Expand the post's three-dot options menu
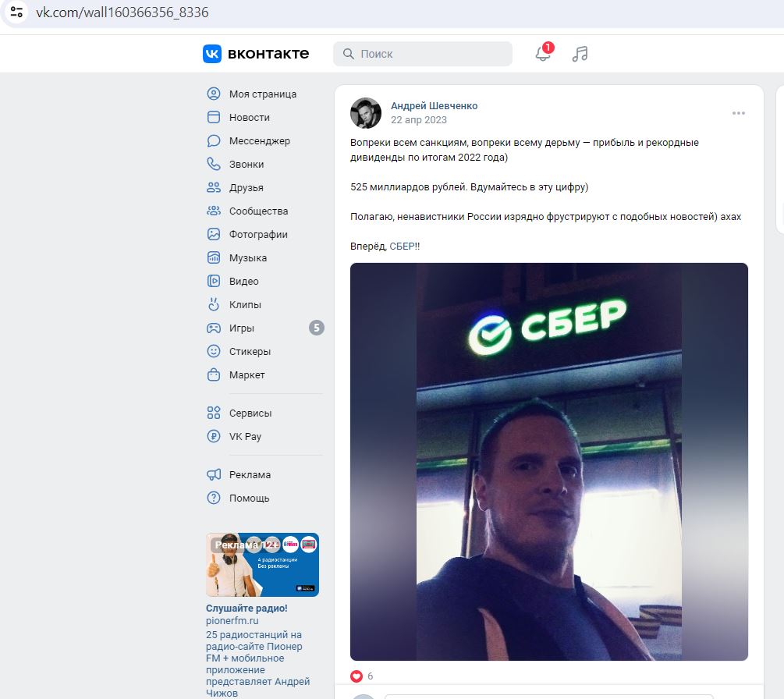The width and height of the screenshot is (784, 699). (x=739, y=113)
